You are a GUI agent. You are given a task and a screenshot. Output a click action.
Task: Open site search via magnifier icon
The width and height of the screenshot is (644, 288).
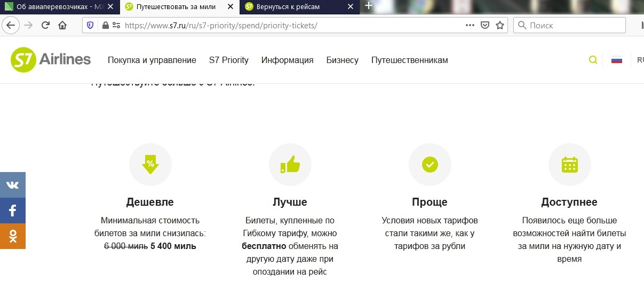click(593, 60)
